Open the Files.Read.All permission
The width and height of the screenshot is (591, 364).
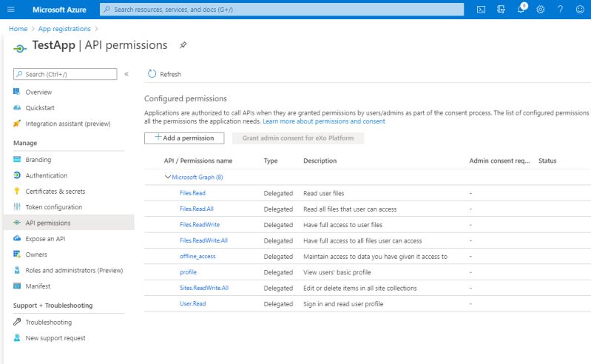coord(197,209)
